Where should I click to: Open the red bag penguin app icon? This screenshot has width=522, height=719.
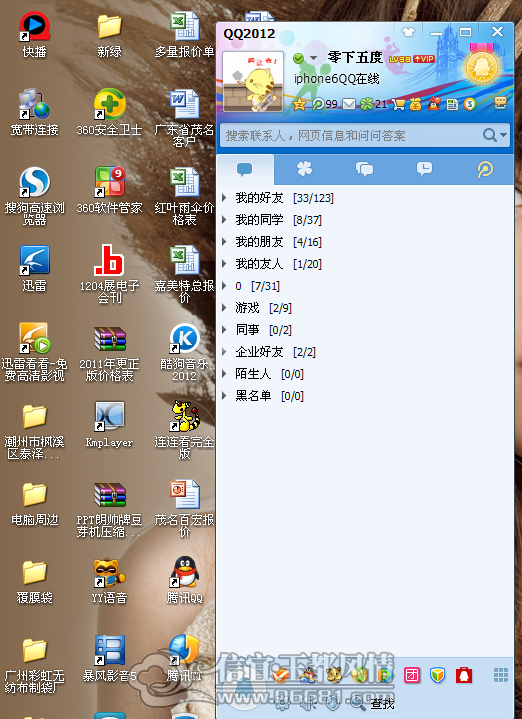pos(464,675)
